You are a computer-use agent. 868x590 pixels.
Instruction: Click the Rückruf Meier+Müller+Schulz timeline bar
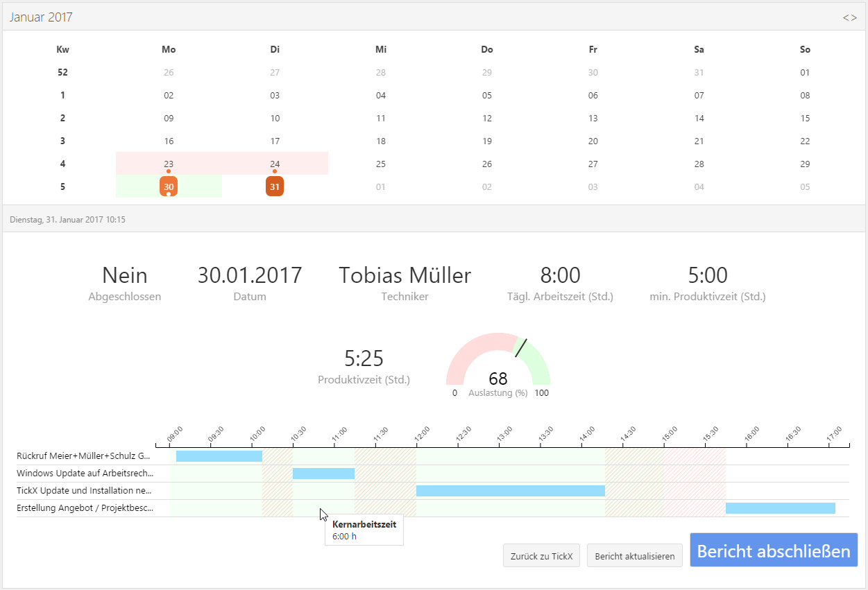click(219, 456)
